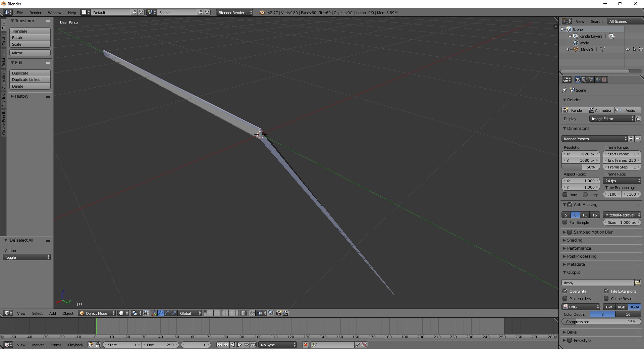
Task: Click the play animation forward button
Action: click(239, 345)
